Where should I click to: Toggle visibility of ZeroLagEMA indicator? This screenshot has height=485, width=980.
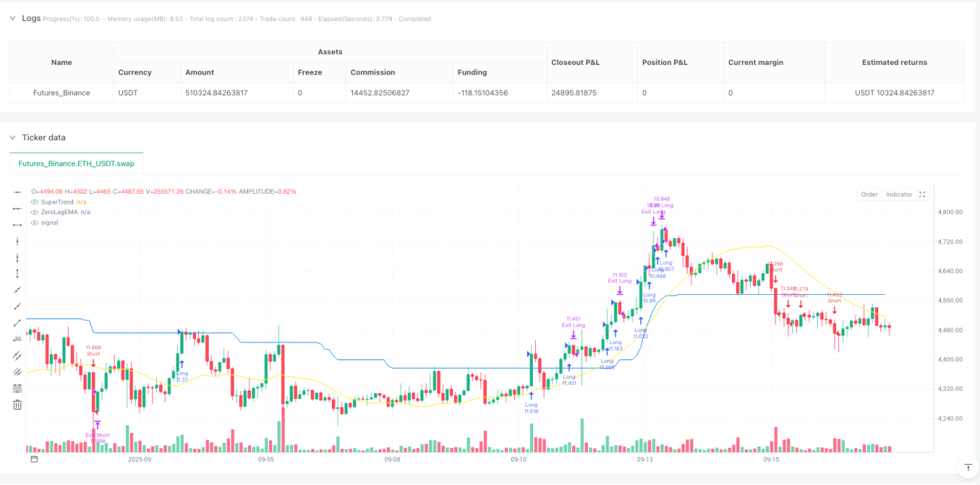35,212
